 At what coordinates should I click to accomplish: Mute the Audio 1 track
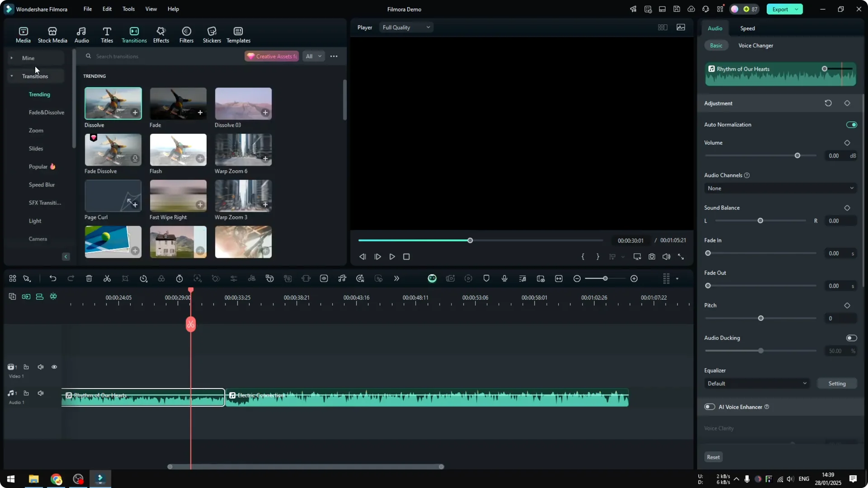[40, 393]
